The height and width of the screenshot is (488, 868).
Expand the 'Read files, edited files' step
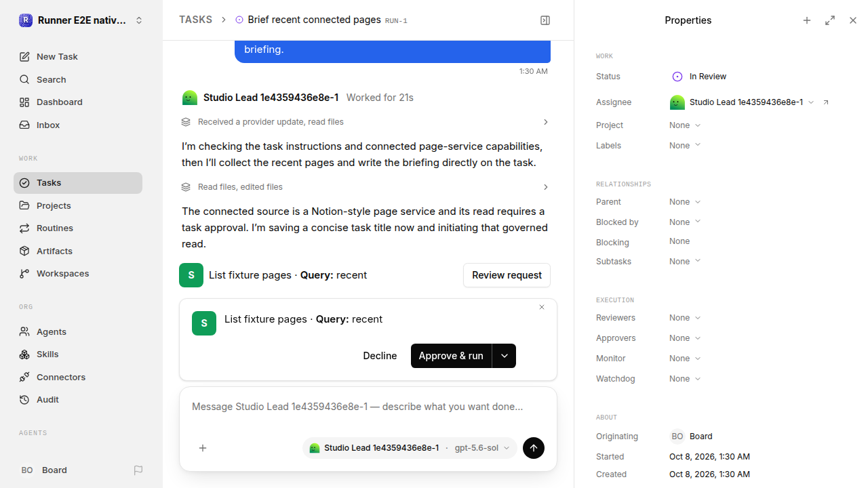coord(366,187)
